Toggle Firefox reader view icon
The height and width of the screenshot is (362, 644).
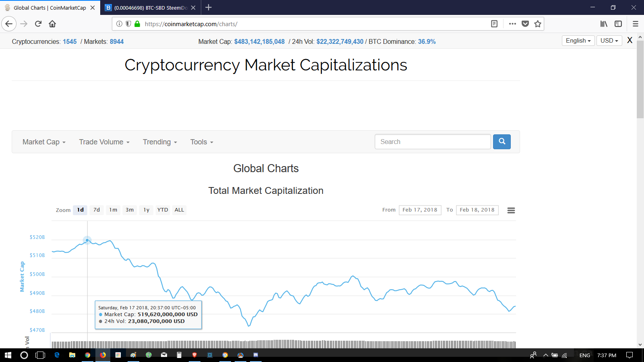pos(494,24)
